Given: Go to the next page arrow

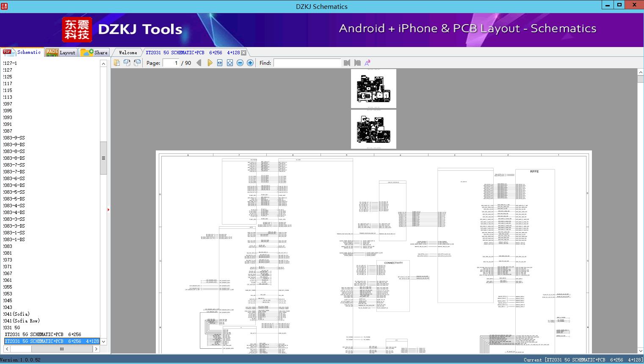Looking at the screenshot, I should tap(210, 63).
